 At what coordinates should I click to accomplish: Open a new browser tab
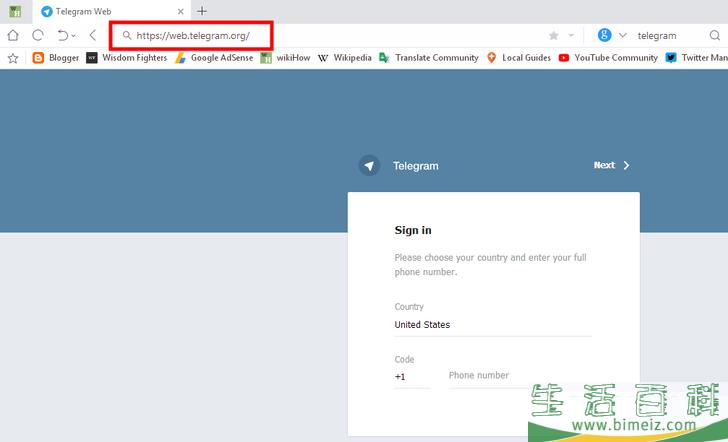pos(202,11)
